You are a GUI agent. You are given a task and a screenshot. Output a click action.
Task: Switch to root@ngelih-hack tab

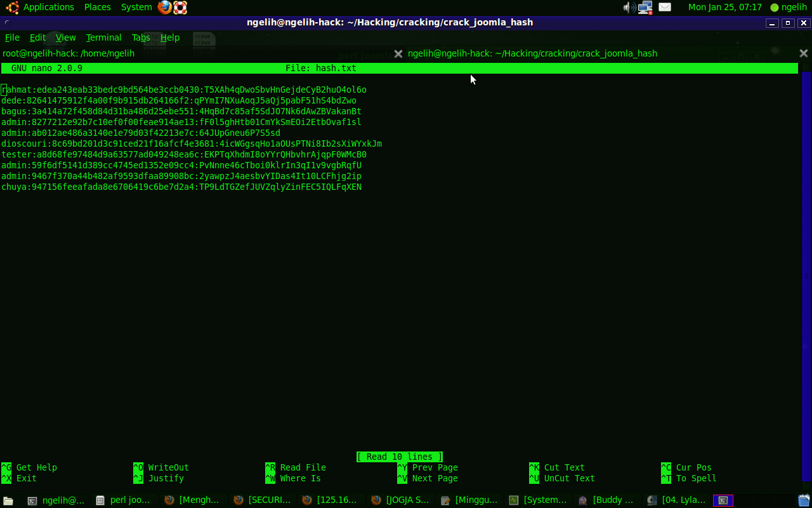(x=69, y=53)
